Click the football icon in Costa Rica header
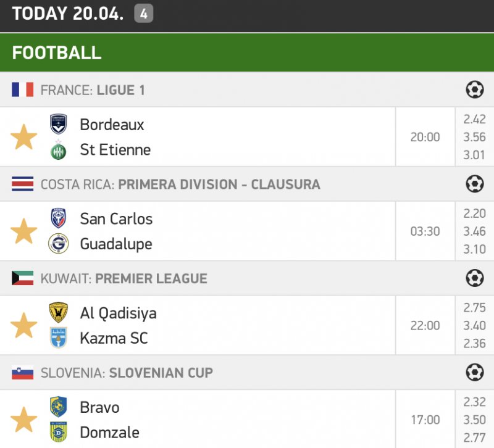 point(474,184)
